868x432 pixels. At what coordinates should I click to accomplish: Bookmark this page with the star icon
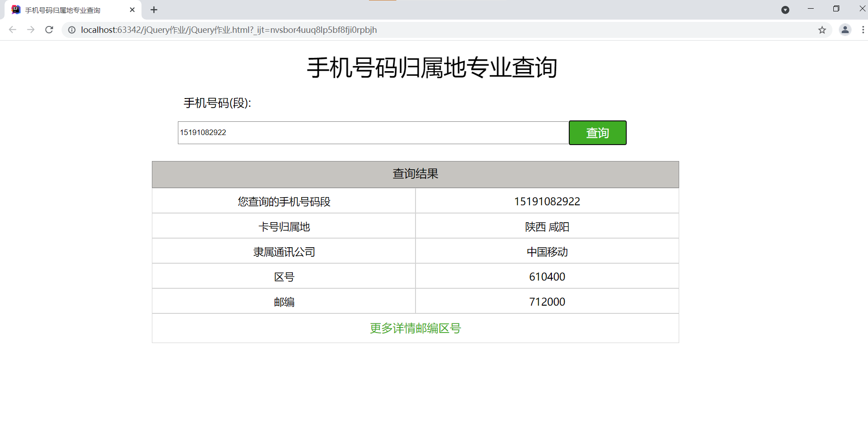point(822,30)
